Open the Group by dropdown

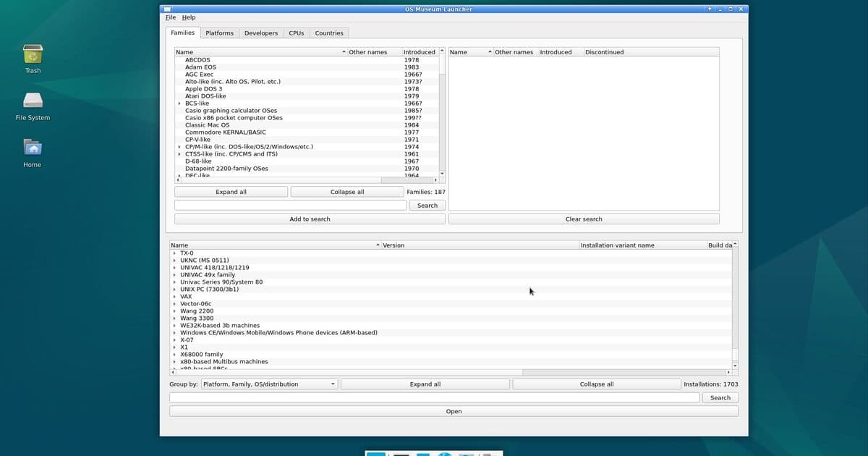coord(269,384)
